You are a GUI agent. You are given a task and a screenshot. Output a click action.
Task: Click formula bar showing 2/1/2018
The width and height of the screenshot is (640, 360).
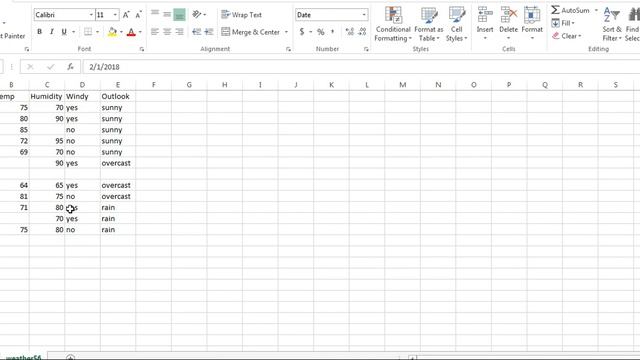[x=361, y=67]
